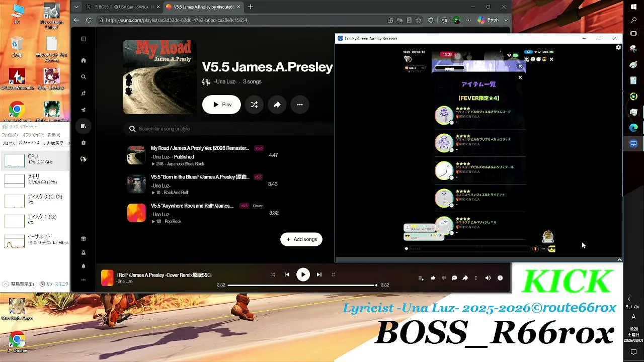
Task: Select the My Road 2026 Remaster song
Action: click(200, 148)
